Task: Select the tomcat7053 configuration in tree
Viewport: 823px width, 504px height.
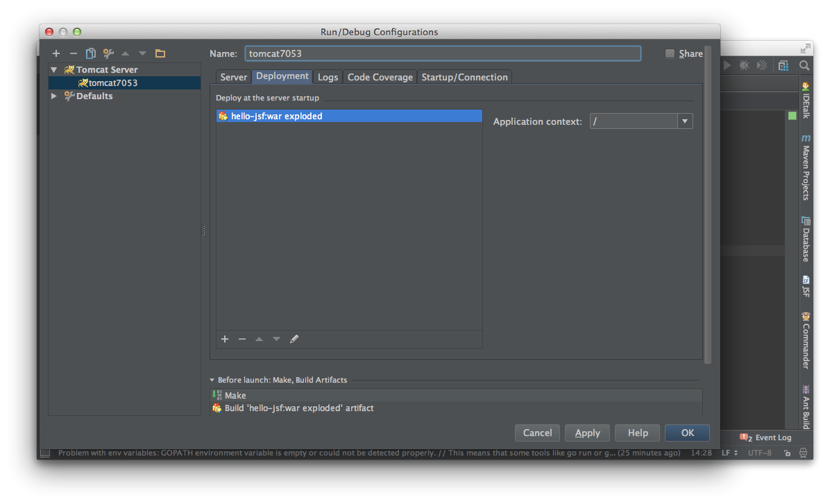Action: click(112, 83)
